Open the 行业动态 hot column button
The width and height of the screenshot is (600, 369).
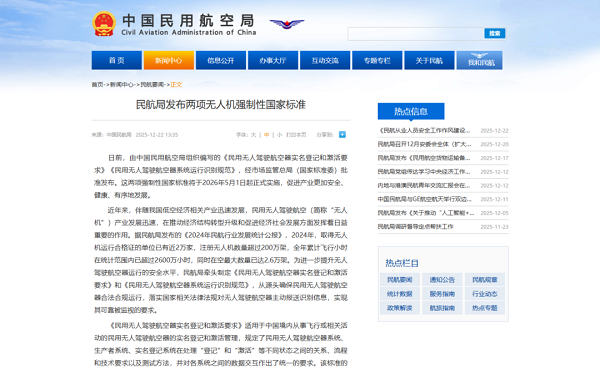coord(485,294)
